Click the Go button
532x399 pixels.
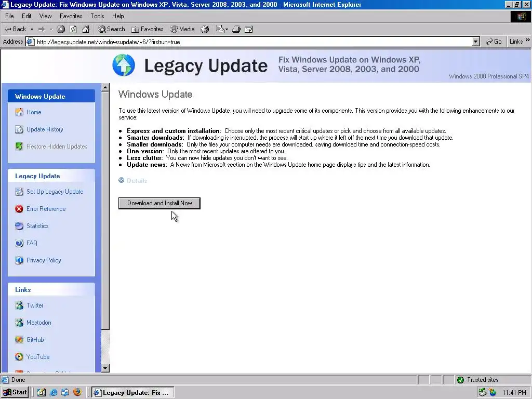point(494,42)
